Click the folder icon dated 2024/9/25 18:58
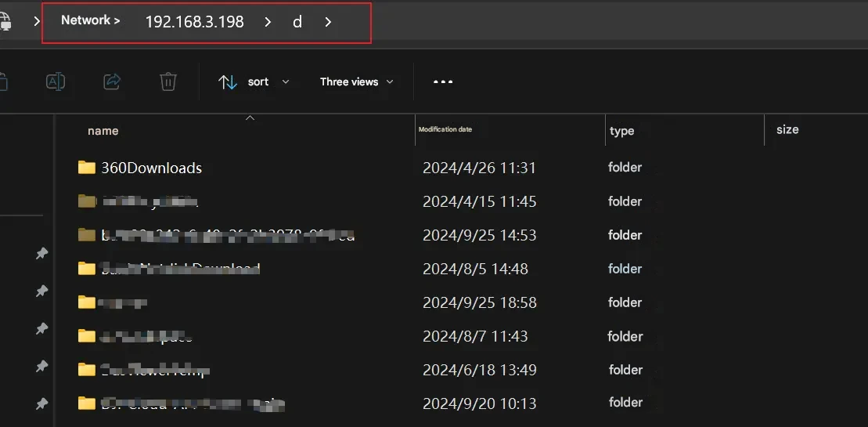Screen dimensions: 868x427 [x=86, y=302]
